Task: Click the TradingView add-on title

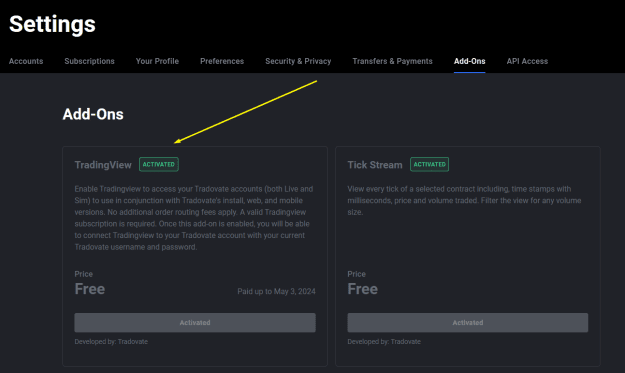Action: pyautogui.click(x=103, y=165)
